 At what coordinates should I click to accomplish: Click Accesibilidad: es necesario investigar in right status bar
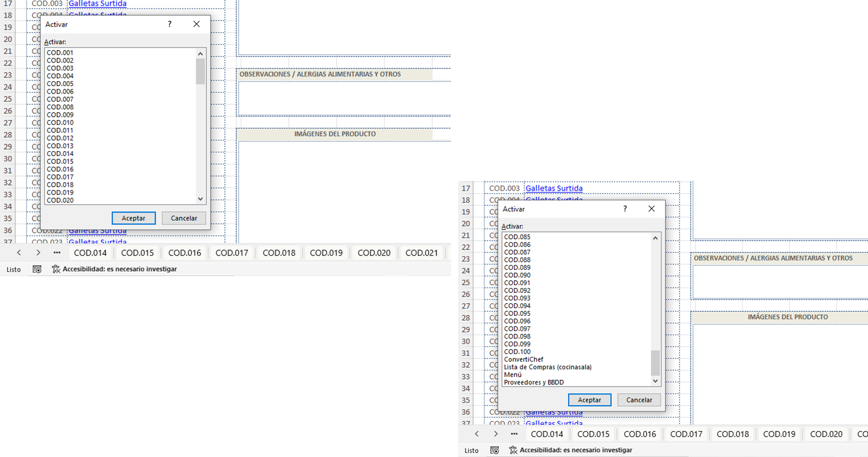pyautogui.click(x=576, y=450)
